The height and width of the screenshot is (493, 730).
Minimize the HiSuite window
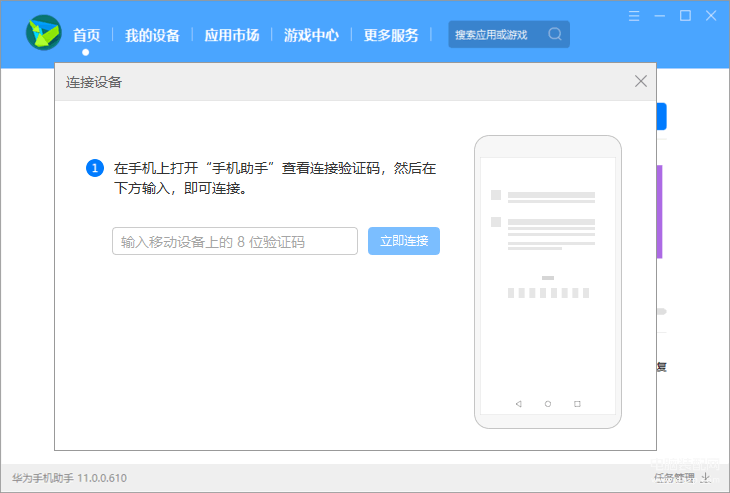[660, 15]
